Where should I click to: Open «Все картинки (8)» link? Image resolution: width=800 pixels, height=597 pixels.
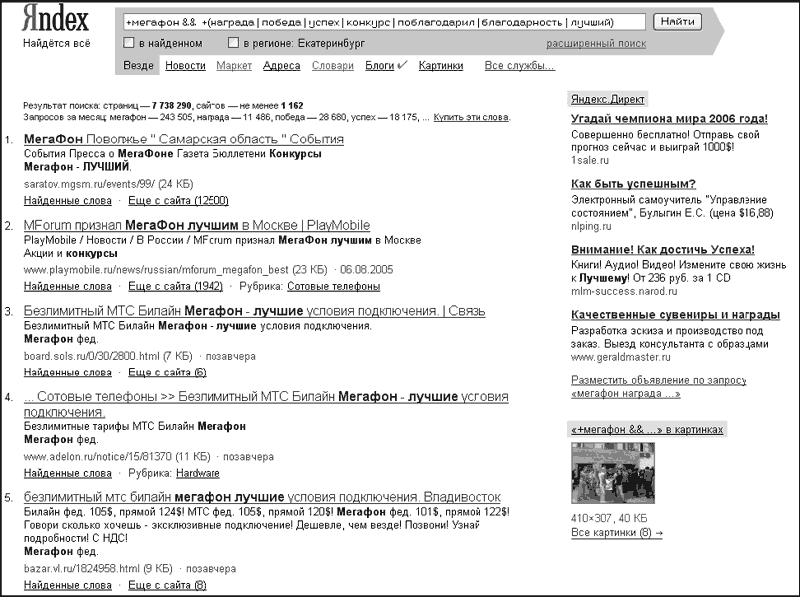(617, 533)
